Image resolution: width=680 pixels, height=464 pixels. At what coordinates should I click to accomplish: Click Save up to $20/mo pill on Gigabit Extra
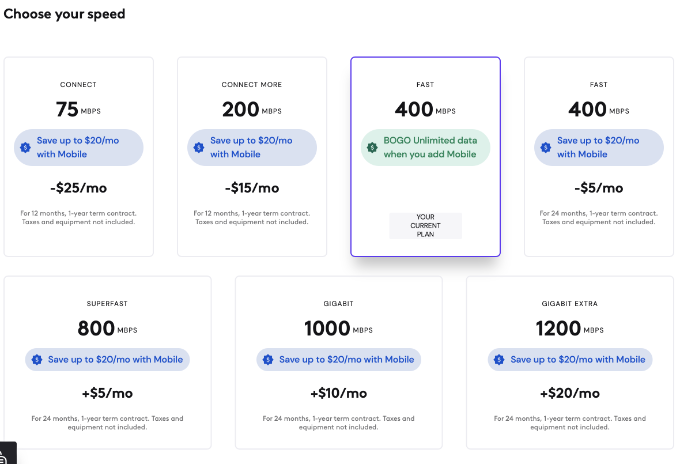[570, 359]
